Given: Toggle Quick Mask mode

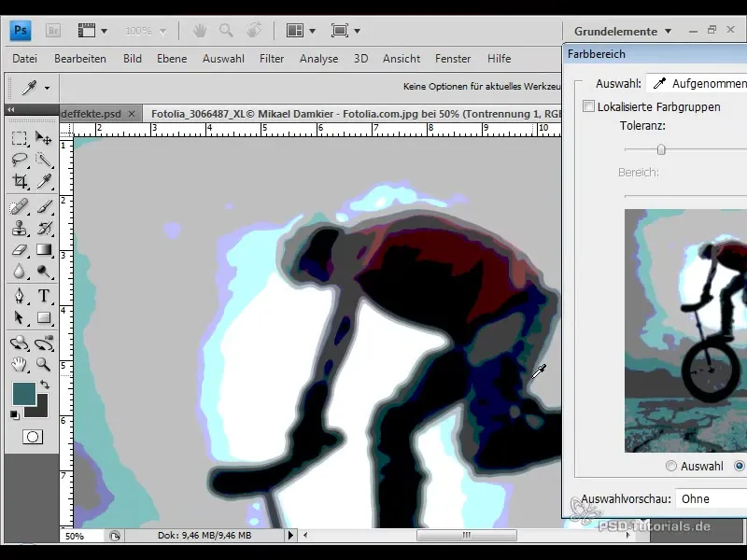Looking at the screenshot, I should click(33, 437).
